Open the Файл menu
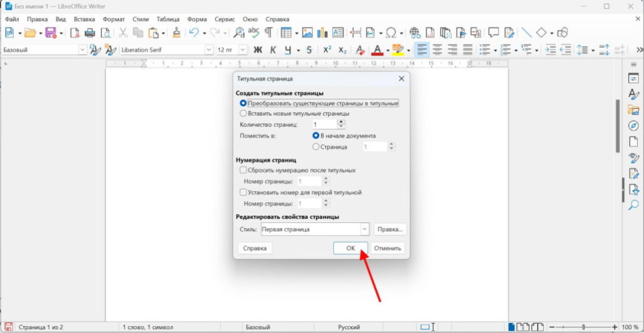The image size is (644, 333). click(12, 19)
